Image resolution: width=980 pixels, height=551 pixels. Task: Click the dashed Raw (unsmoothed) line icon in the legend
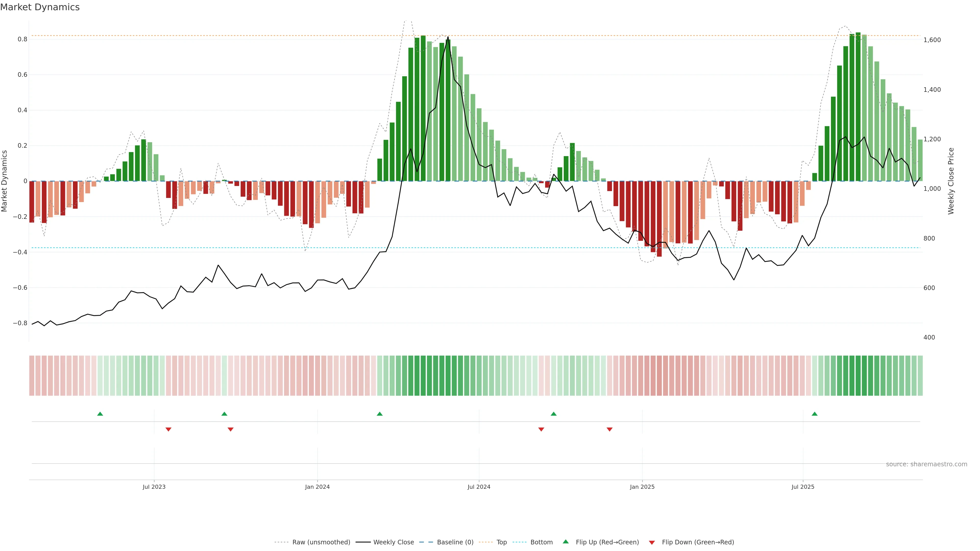coord(281,542)
